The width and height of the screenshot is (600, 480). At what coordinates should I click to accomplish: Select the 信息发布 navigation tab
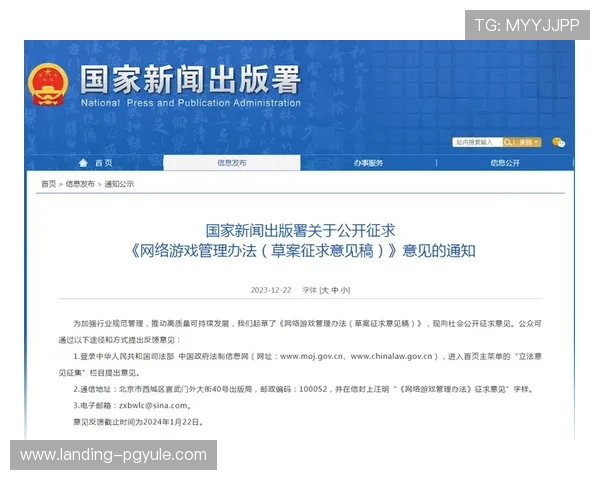coord(232,163)
